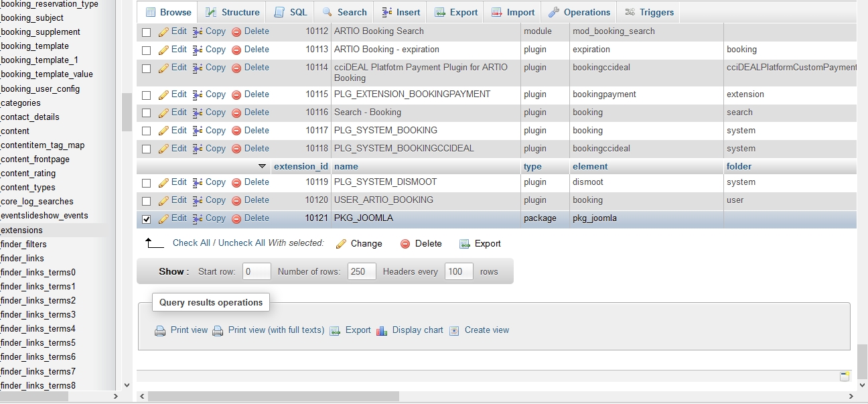Image resolution: width=868 pixels, height=404 pixels.
Task: Open the Structure tab
Action: (x=232, y=12)
